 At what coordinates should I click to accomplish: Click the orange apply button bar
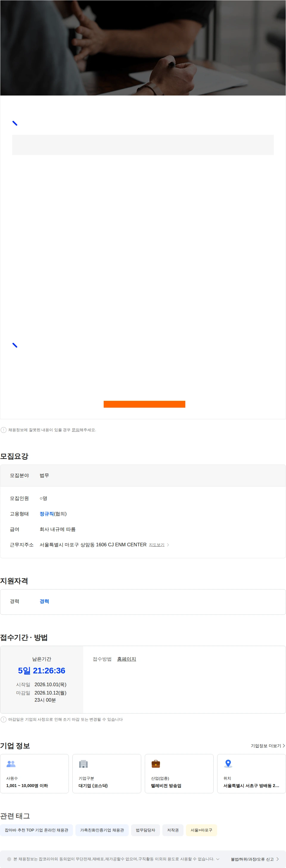click(144, 404)
